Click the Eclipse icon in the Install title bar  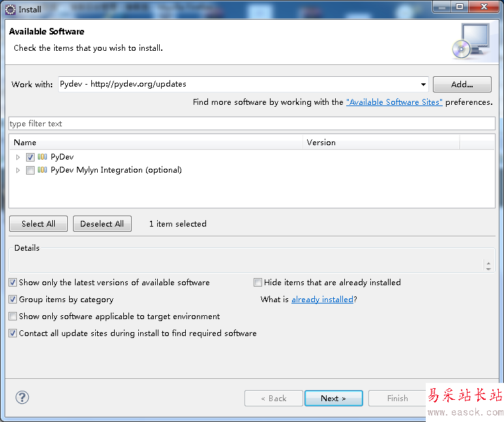(10, 10)
